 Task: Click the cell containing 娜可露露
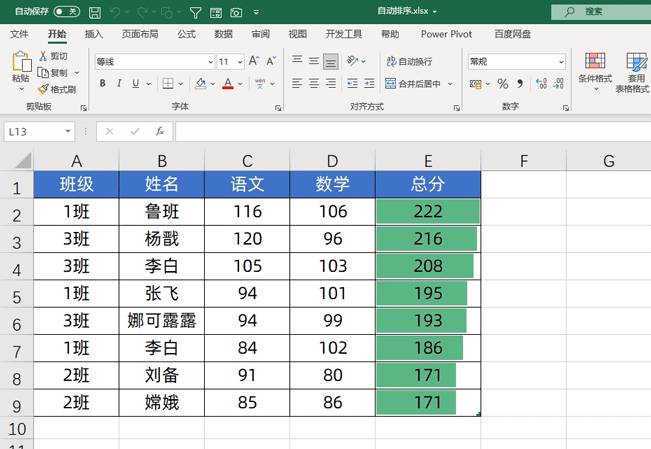click(x=162, y=321)
